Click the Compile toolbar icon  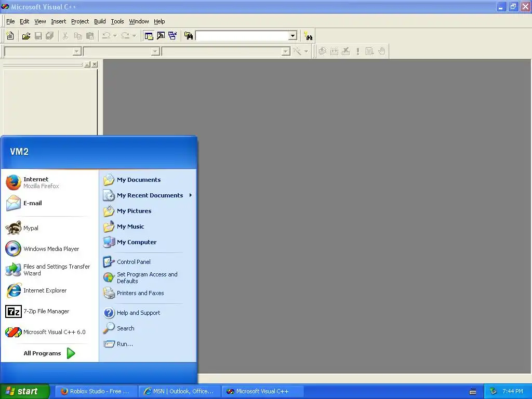(x=322, y=51)
